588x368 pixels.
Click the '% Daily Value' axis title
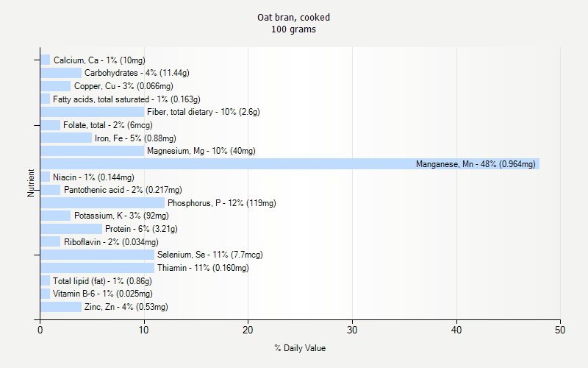tap(300, 348)
